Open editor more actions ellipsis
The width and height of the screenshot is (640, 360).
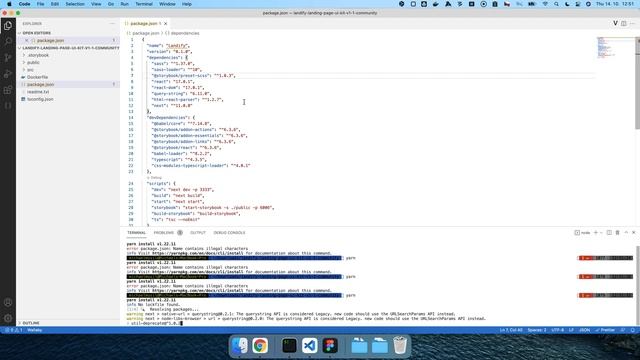point(632,24)
